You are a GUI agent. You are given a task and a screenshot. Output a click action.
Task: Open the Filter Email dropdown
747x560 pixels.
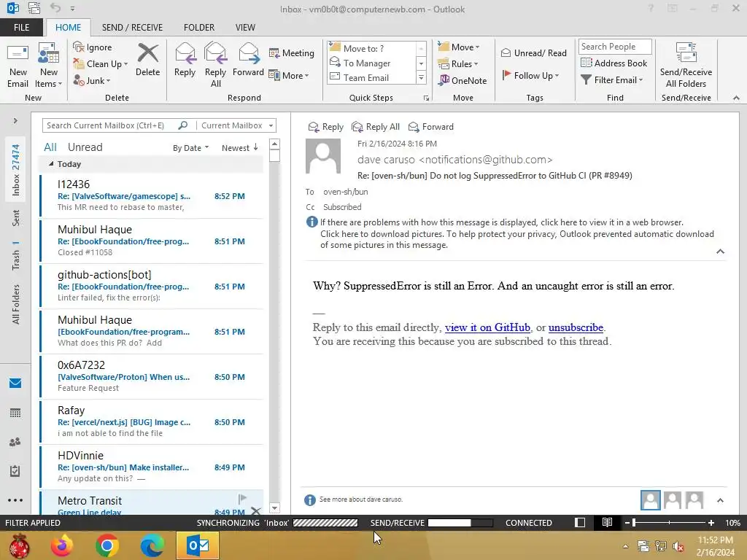(612, 80)
